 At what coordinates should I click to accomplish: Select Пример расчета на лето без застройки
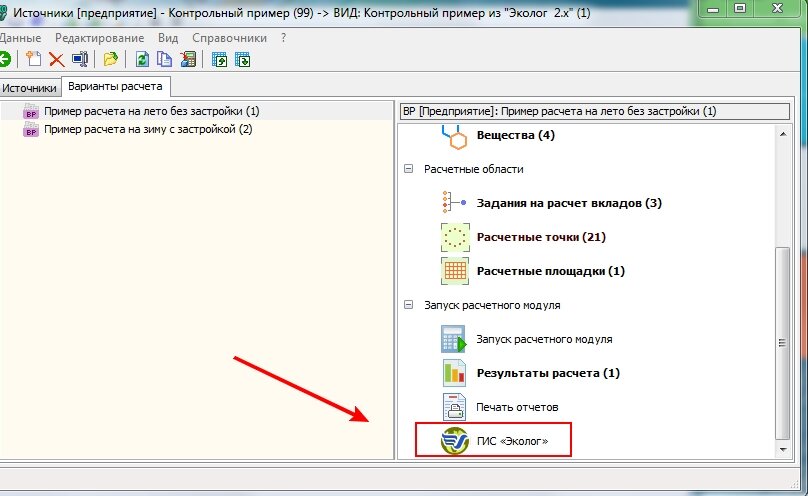click(152, 111)
